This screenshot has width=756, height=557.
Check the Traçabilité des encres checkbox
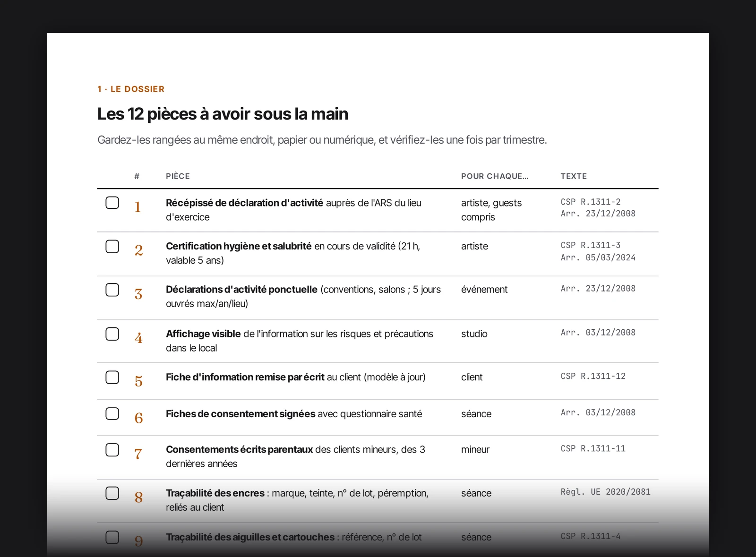click(x=112, y=493)
